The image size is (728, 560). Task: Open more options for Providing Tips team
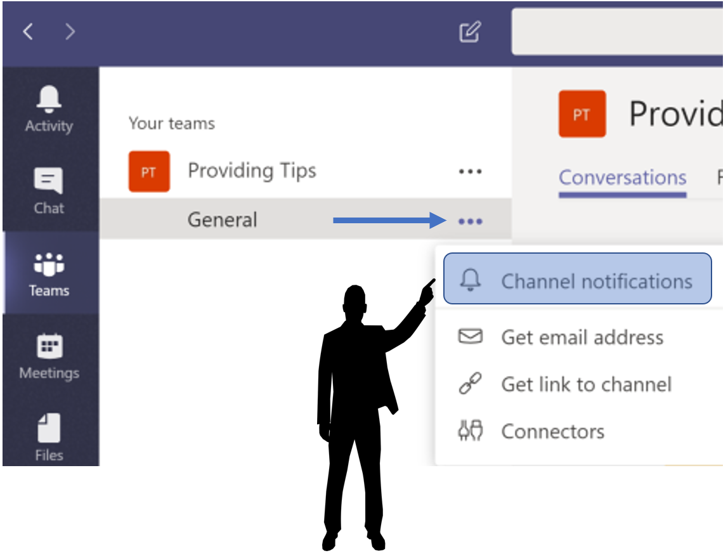tap(471, 171)
